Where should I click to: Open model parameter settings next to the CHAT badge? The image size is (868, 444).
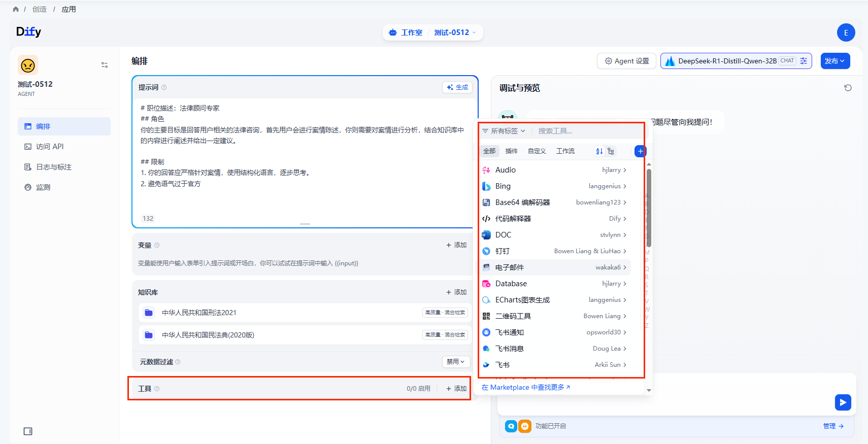(x=804, y=61)
